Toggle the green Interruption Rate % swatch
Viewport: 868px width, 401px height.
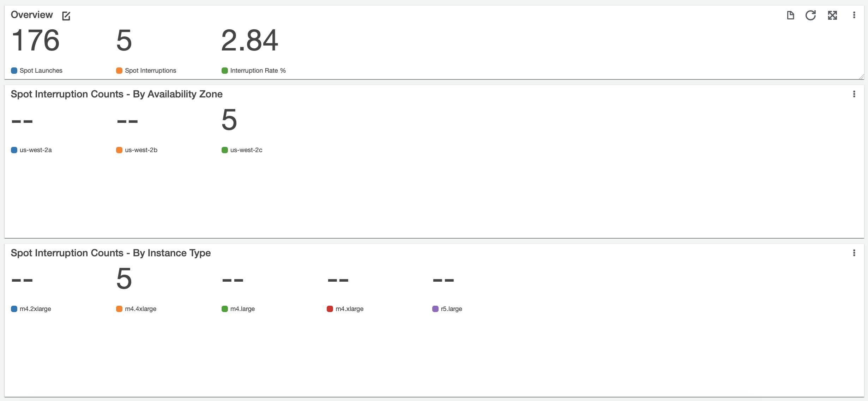coord(224,71)
